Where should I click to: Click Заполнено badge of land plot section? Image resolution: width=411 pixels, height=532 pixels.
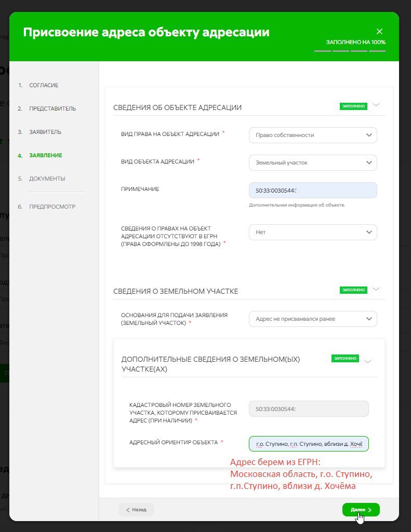pos(353,290)
